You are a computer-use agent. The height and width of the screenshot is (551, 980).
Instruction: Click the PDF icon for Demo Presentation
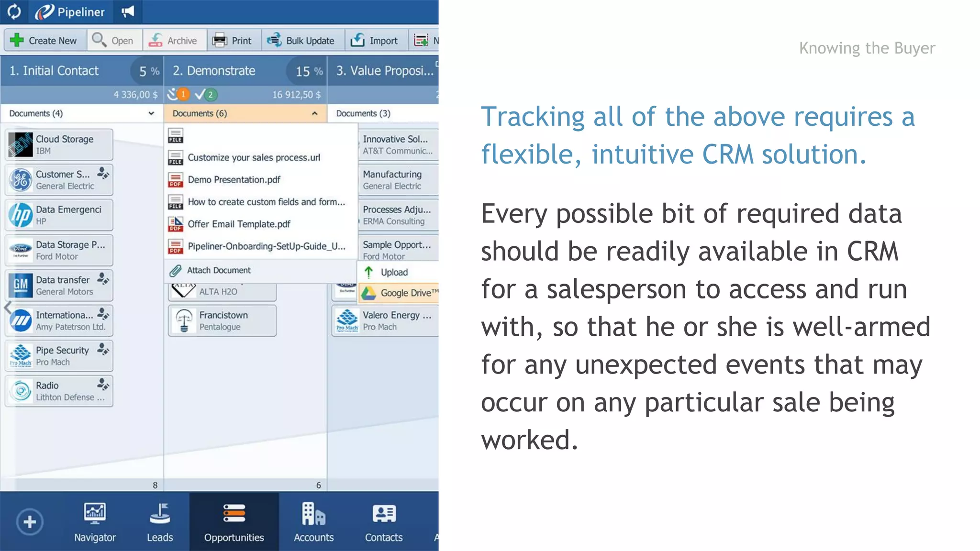[x=176, y=180]
